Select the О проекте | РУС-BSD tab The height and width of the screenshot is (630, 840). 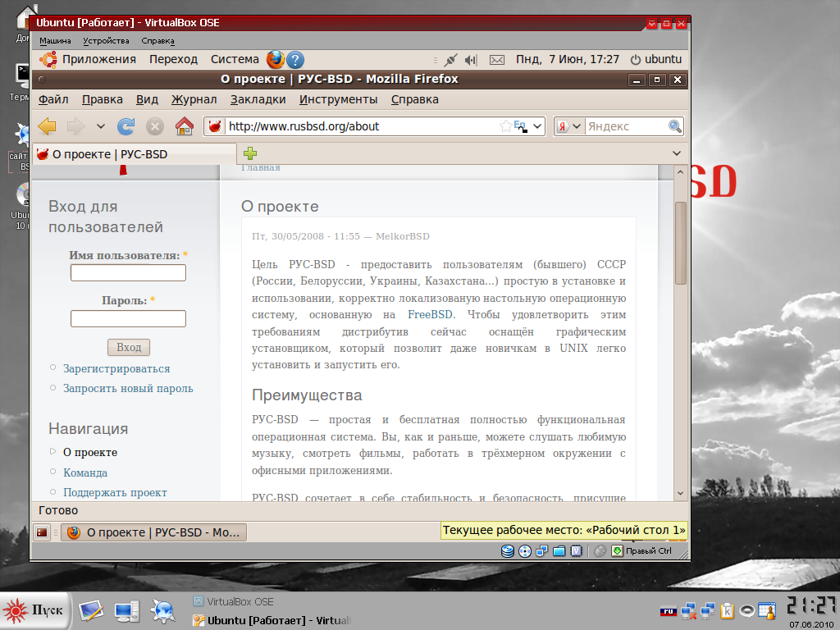[135, 154]
